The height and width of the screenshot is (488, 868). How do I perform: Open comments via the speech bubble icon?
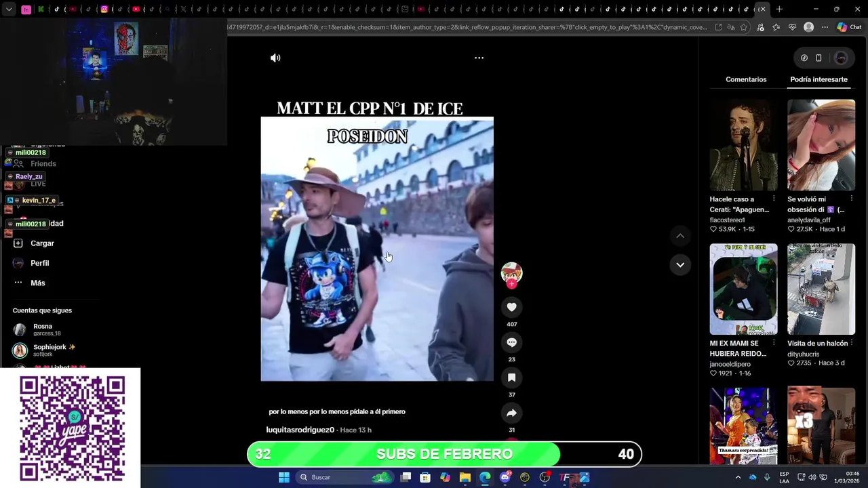click(x=512, y=342)
